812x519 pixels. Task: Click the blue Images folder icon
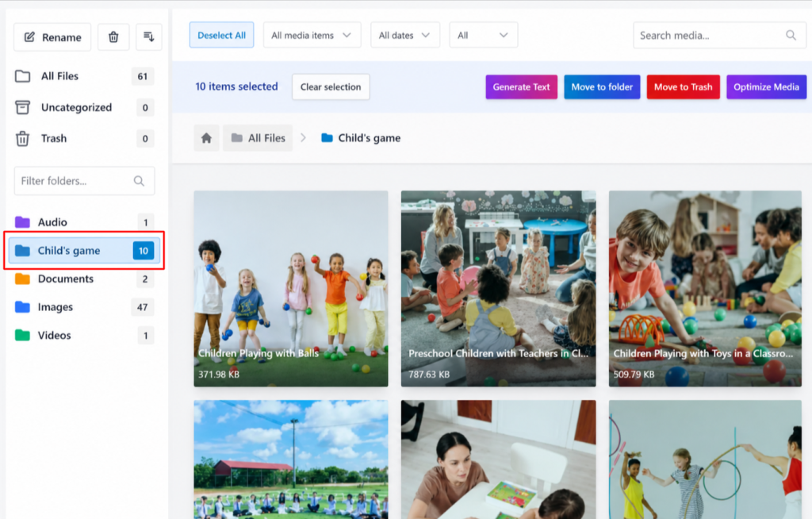tap(22, 307)
